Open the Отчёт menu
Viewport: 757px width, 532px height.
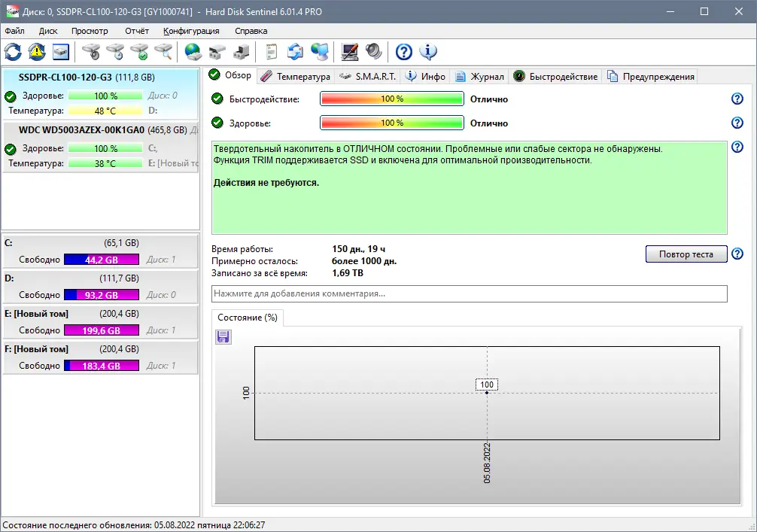point(137,31)
